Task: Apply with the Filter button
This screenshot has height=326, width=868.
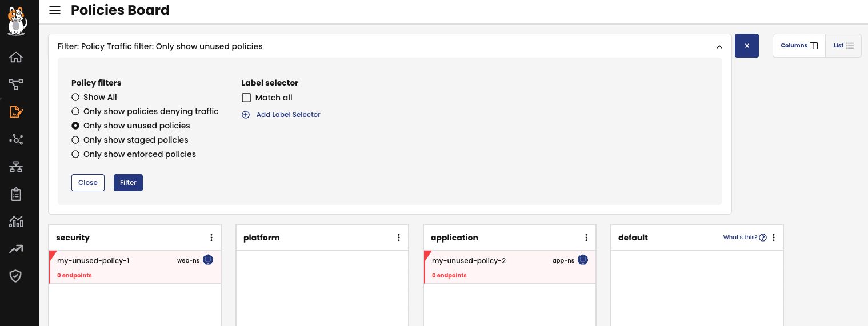Action: (x=128, y=183)
